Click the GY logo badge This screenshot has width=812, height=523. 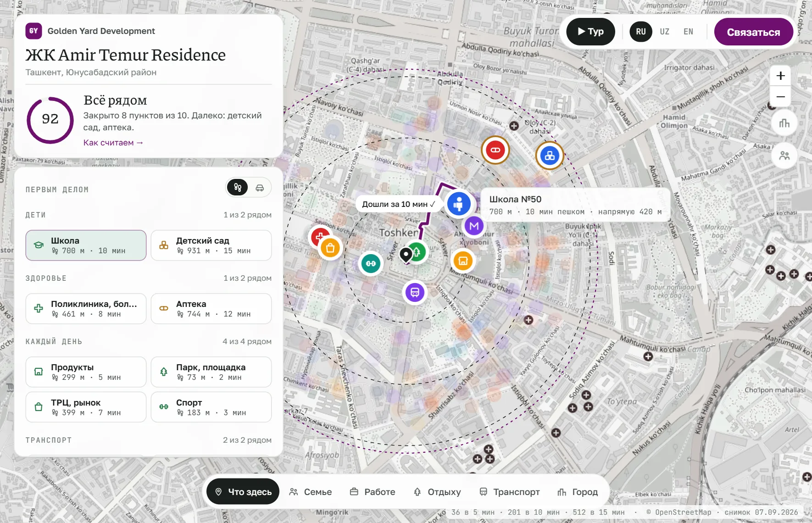coord(33,31)
